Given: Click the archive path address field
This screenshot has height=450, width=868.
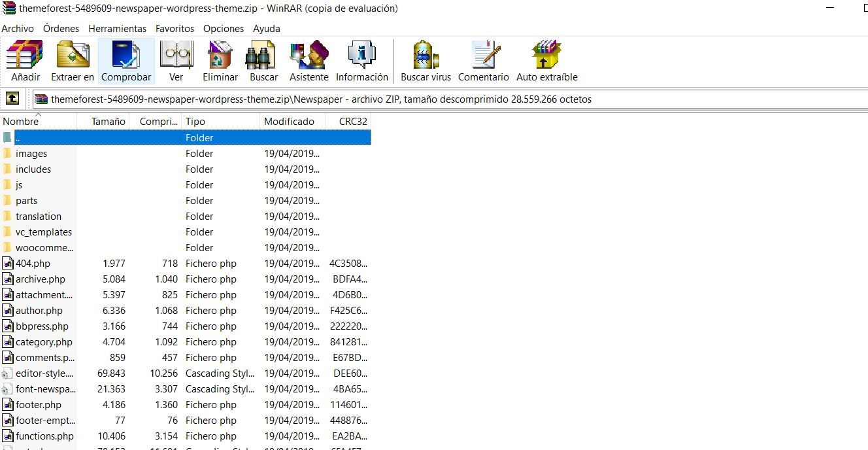Looking at the screenshot, I should tap(450, 99).
